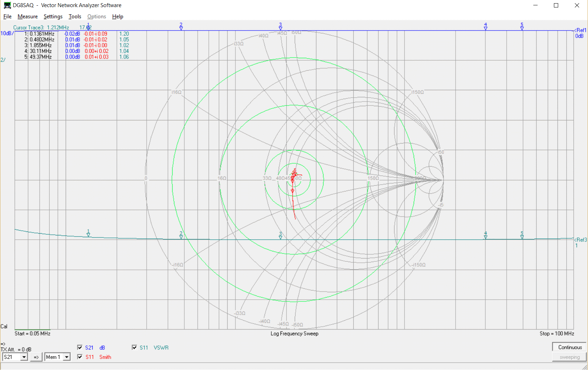
Task: Click the Continuous sweep button
Action: pyautogui.click(x=570, y=347)
